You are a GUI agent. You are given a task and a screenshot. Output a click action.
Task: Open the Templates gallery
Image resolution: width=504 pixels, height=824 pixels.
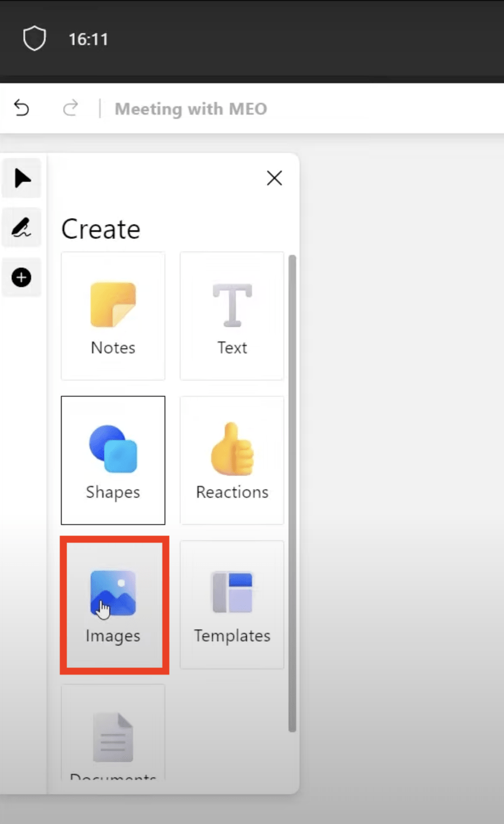pos(232,605)
